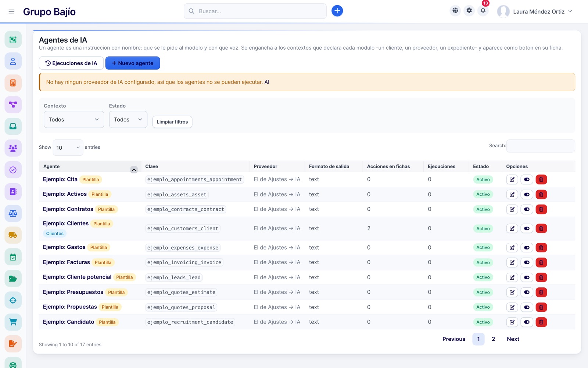Open the balance scale sidebar icon
The image size is (588, 368).
point(13,213)
